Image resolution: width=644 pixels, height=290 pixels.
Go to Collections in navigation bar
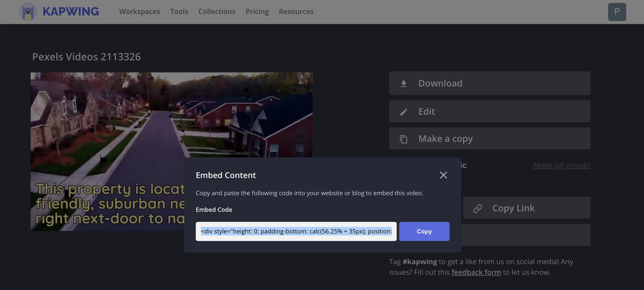pyautogui.click(x=217, y=12)
